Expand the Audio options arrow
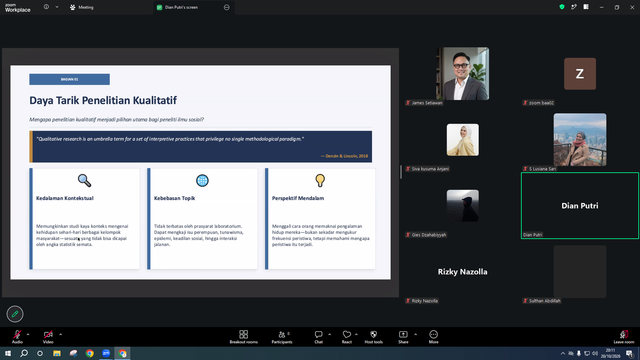 pos(28,334)
